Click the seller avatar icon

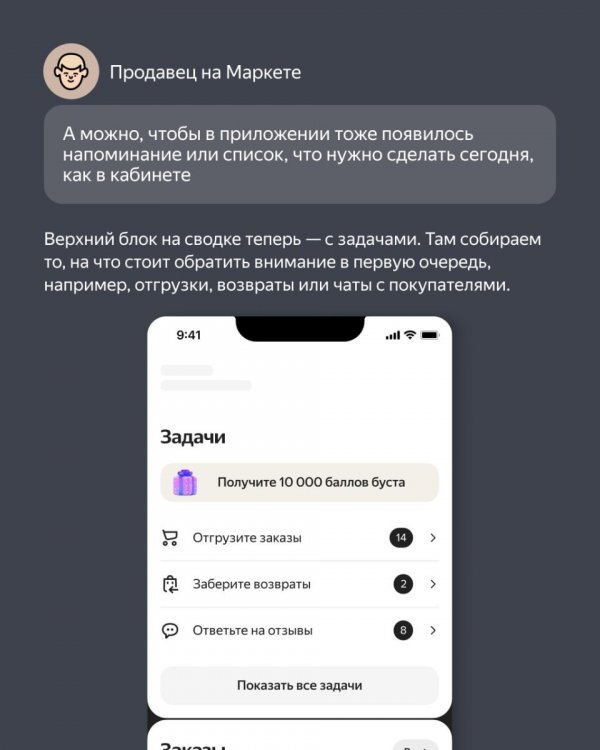(71, 71)
